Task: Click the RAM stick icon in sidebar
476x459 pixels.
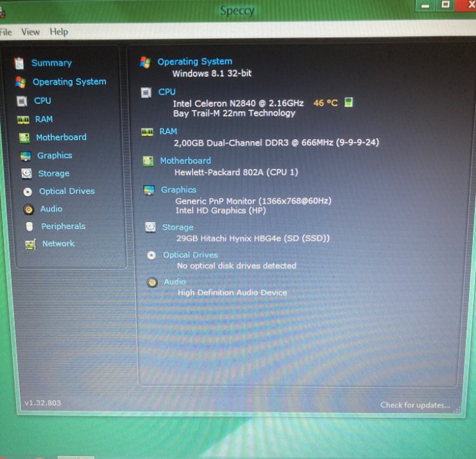Action: coord(23,120)
